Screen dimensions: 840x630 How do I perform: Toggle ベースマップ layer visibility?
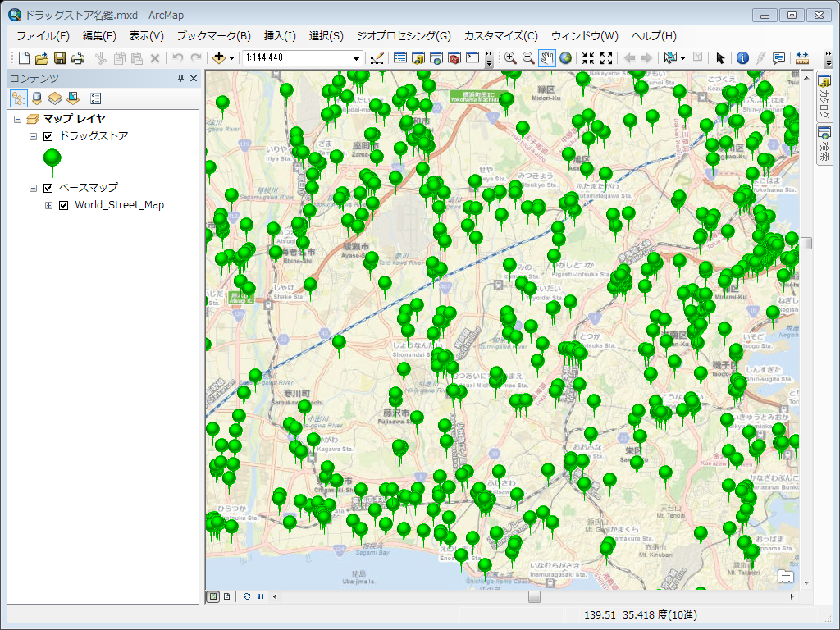point(48,188)
